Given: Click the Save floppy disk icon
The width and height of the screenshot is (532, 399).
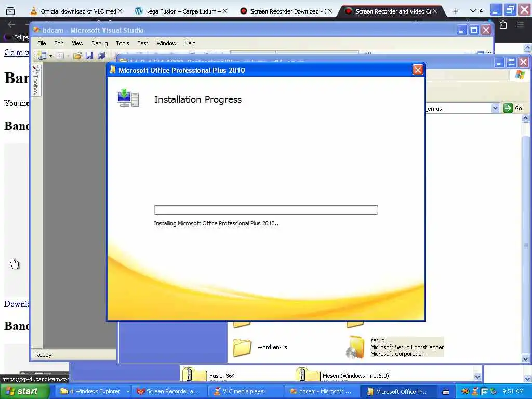Looking at the screenshot, I should click(89, 56).
